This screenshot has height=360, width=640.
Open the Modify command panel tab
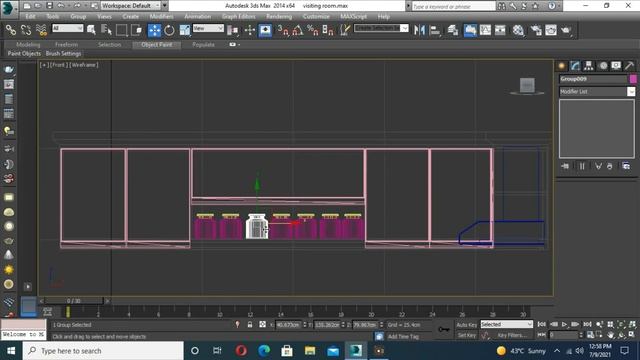[x=575, y=66]
